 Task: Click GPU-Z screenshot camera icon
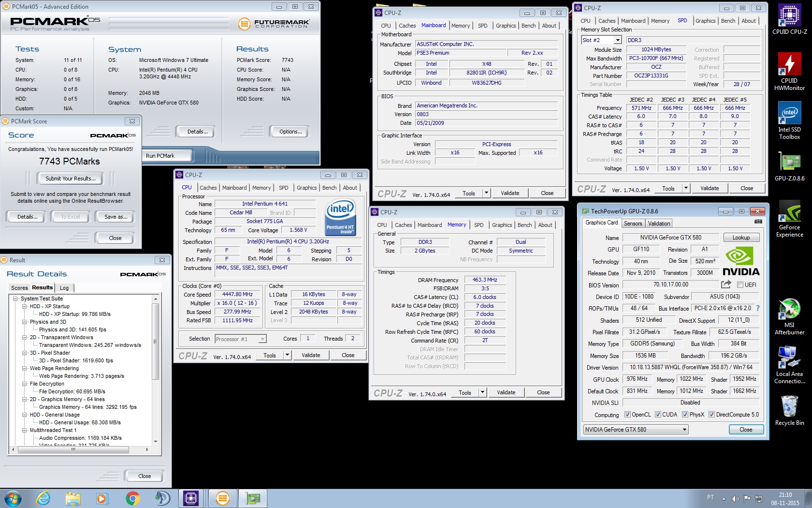(758, 221)
